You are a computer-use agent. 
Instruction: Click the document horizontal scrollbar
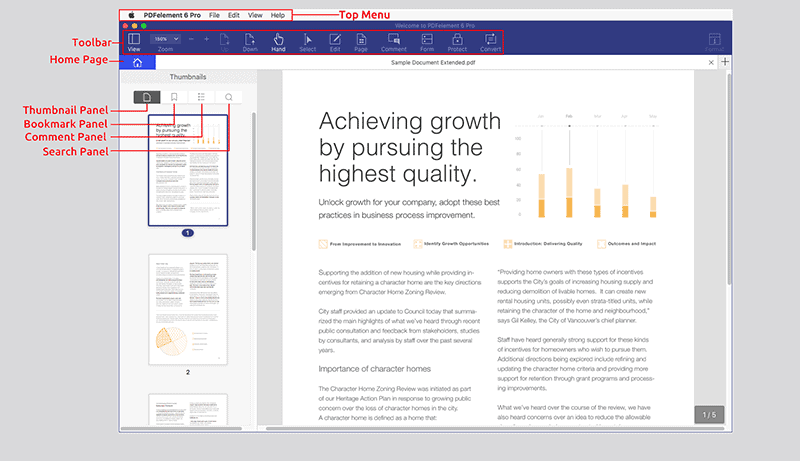(x=495, y=429)
